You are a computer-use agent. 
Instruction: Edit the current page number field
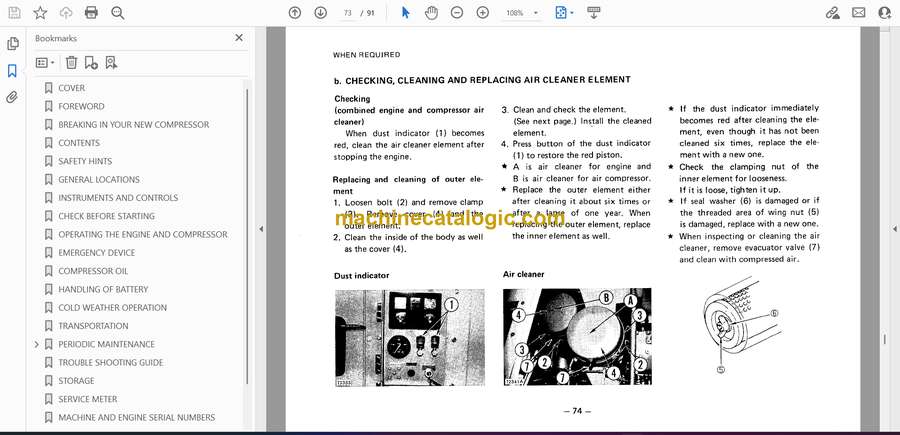(347, 13)
